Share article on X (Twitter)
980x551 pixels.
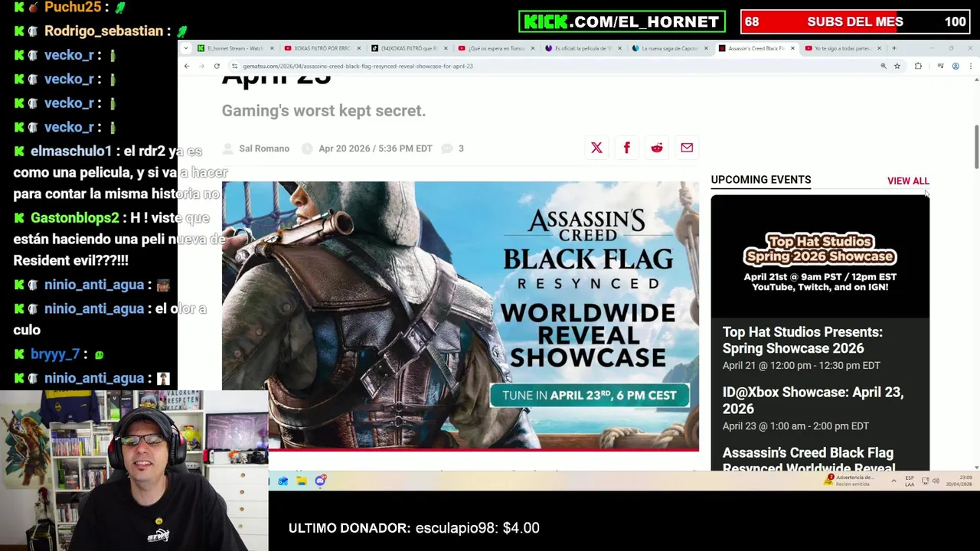click(596, 148)
